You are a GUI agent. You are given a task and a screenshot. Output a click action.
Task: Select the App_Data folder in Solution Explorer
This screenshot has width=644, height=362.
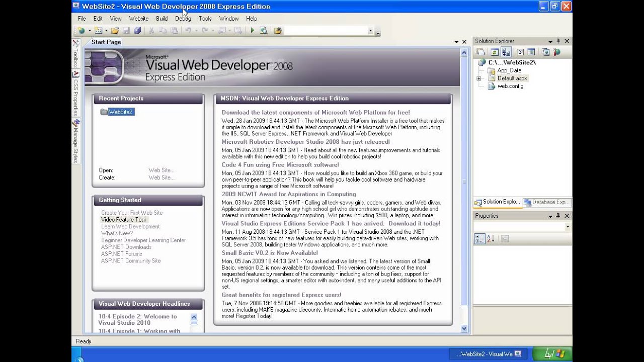click(x=509, y=70)
